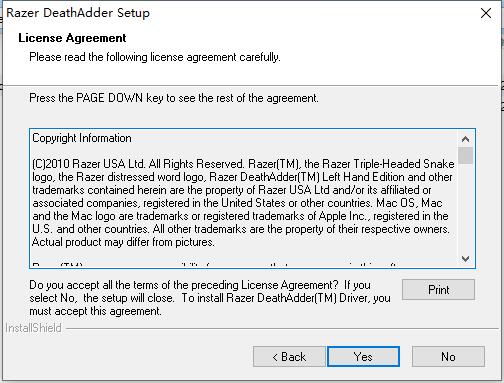Click the PAGE DOWN key instruction line
Image resolution: width=504 pixels, height=383 pixels.
click(x=174, y=98)
